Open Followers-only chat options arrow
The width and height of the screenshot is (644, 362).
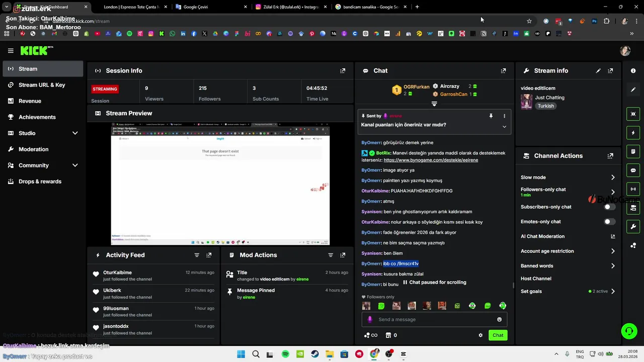[x=613, y=192]
